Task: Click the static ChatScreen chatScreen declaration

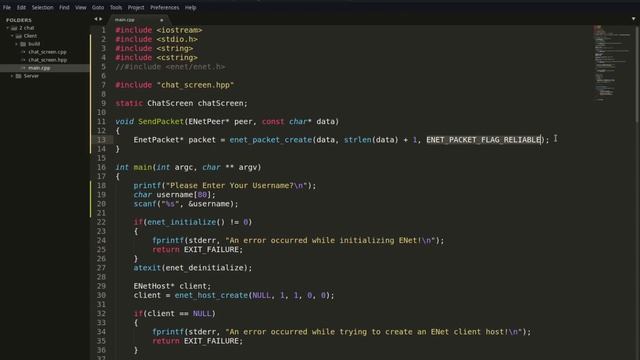Action: tap(182, 103)
